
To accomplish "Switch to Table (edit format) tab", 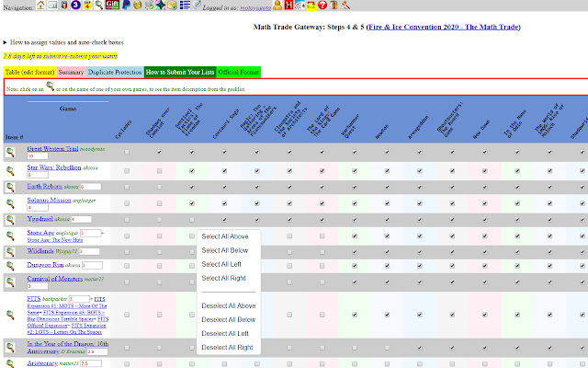I will pyautogui.click(x=30, y=72).
